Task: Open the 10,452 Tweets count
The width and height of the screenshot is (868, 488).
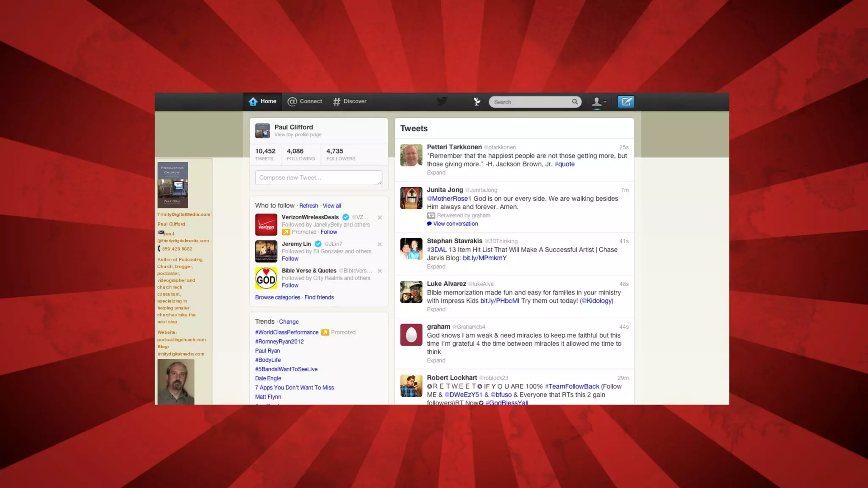Action: click(x=265, y=154)
